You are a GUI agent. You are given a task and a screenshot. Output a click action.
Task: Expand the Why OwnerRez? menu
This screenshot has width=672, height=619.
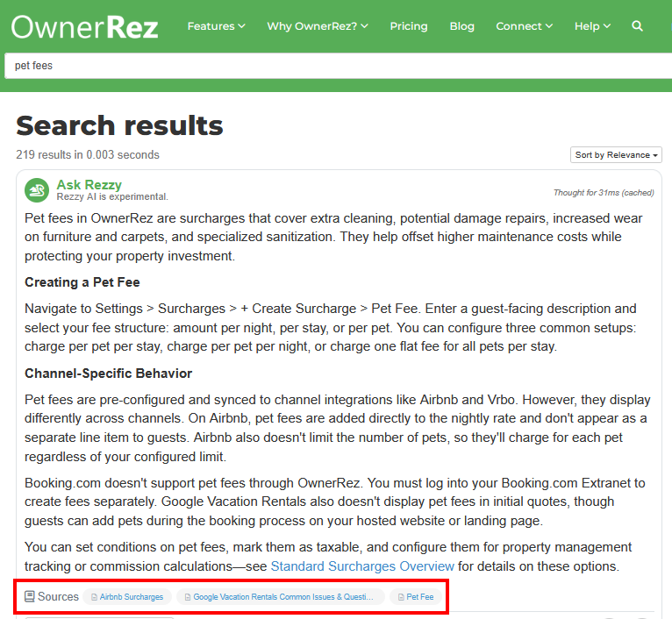coord(318,26)
